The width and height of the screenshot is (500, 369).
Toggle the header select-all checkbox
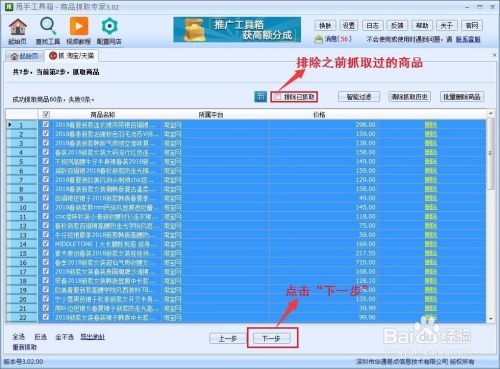[x=46, y=115]
